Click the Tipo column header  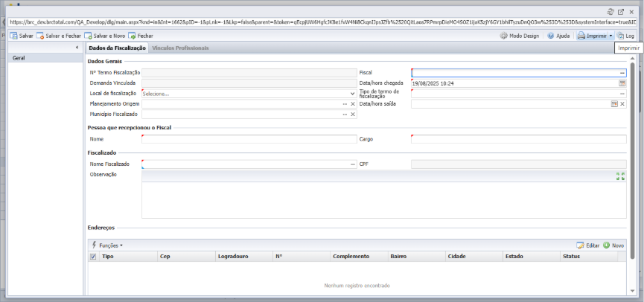click(128, 257)
